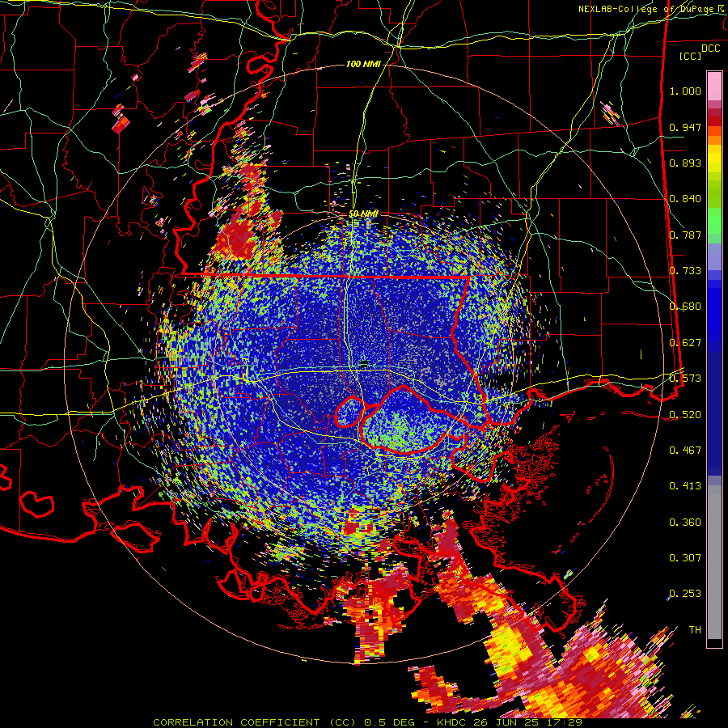The height and width of the screenshot is (728, 728).
Task: Select the 0.253 legend value
Action: (685, 594)
